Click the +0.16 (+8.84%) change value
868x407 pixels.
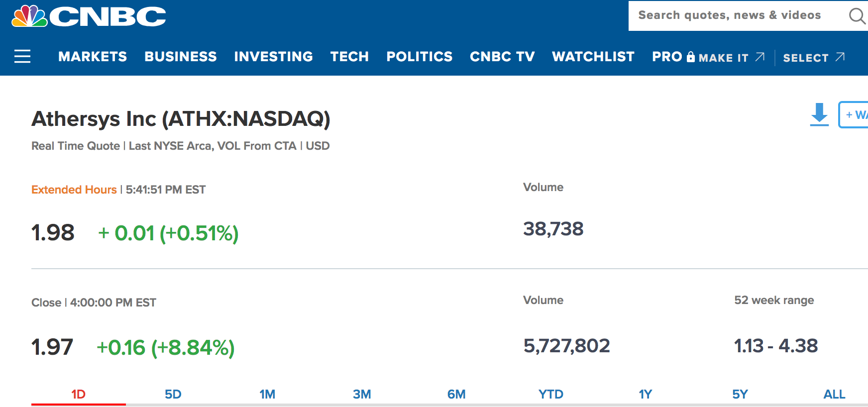pyautogui.click(x=165, y=348)
